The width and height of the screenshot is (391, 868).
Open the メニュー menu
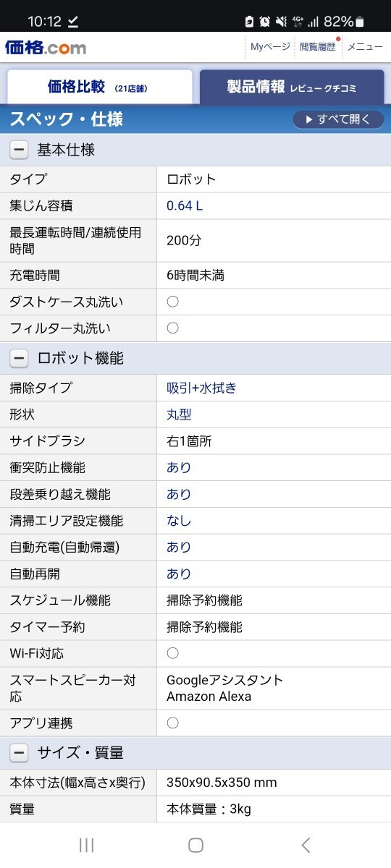point(365,46)
